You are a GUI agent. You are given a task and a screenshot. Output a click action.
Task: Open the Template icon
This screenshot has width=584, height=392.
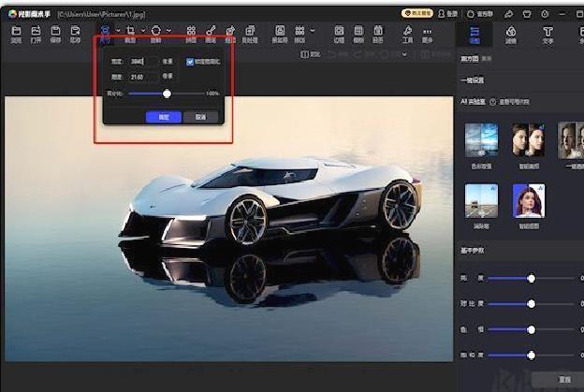358,31
